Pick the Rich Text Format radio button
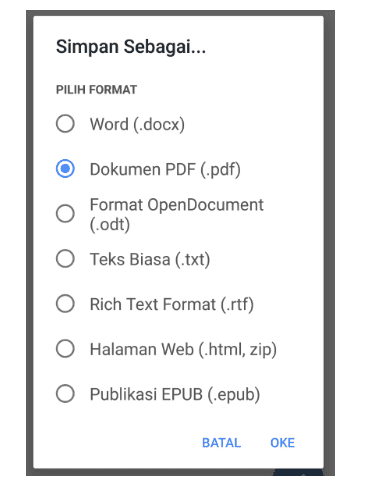The width and height of the screenshot is (387, 481). click(65, 304)
